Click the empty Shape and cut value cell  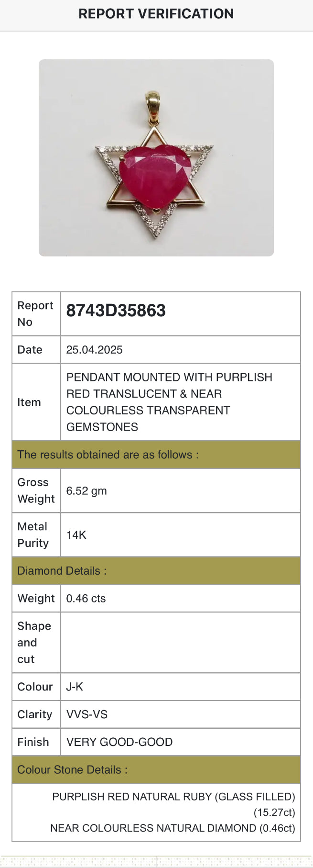pos(180,643)
